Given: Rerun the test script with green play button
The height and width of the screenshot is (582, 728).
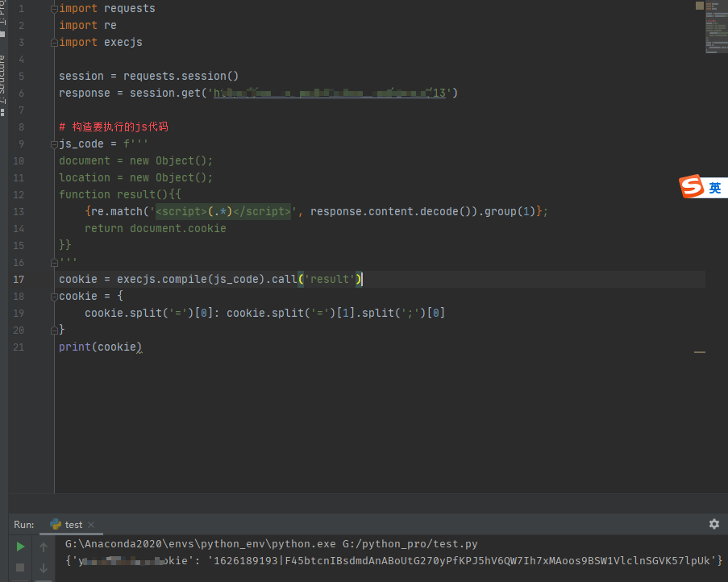Looking at the screenshot, I should click(x=20, y=547).
